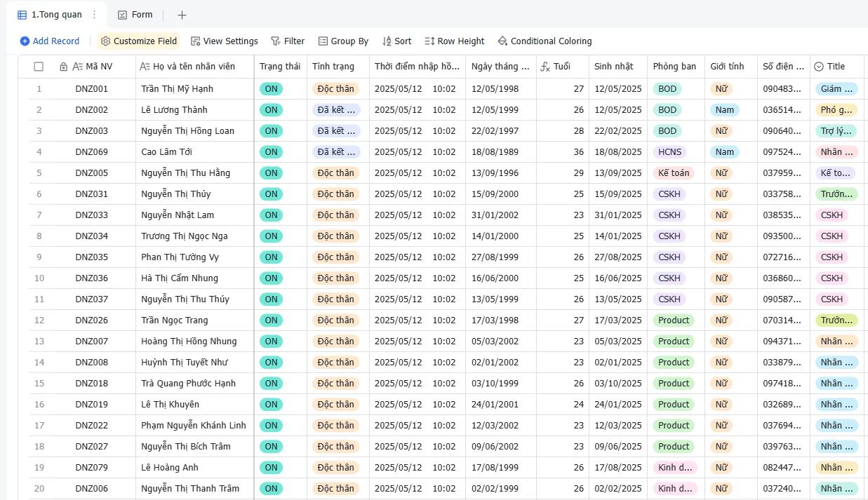Select the Họ và tên nhân viên header
868x500 pixels.
pos(195,67)
